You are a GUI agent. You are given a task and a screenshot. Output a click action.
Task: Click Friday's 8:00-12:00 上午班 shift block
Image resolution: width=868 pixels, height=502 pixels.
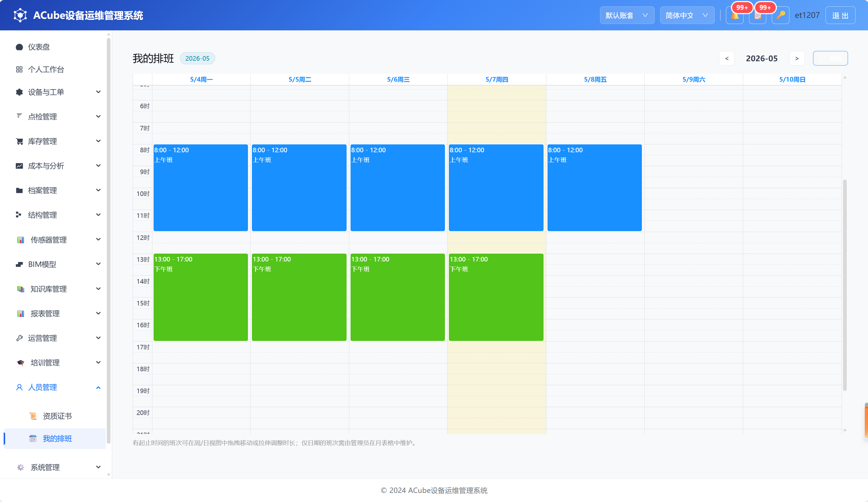tap(595, 188)
